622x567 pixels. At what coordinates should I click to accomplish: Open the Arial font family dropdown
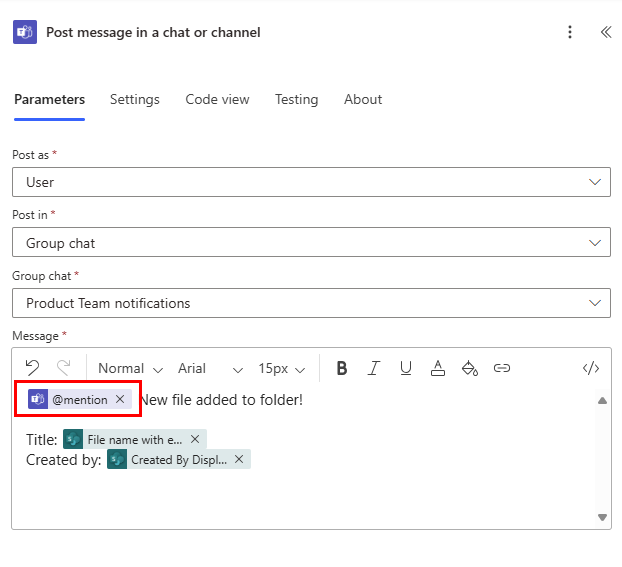click(x=210, y=368)
